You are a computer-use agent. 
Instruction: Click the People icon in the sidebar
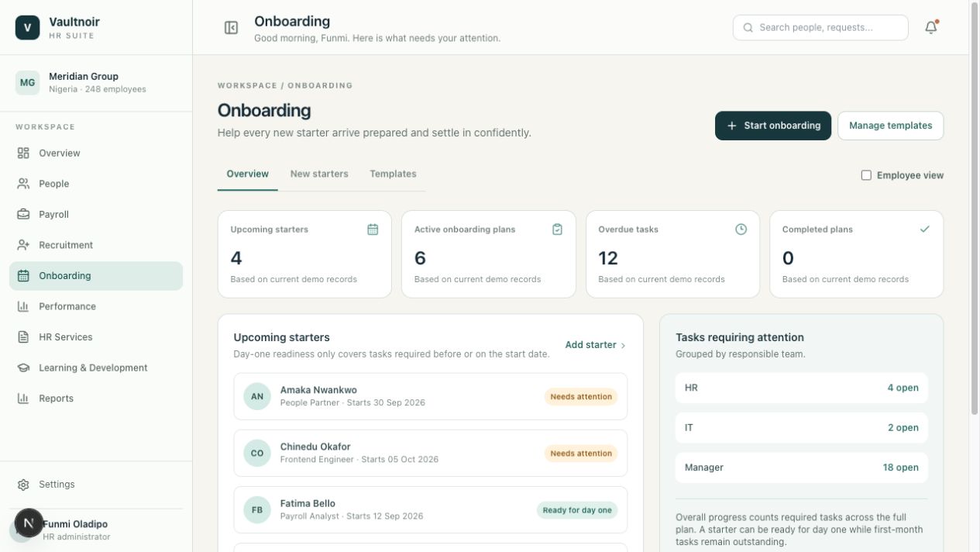[x=23, y=184]
